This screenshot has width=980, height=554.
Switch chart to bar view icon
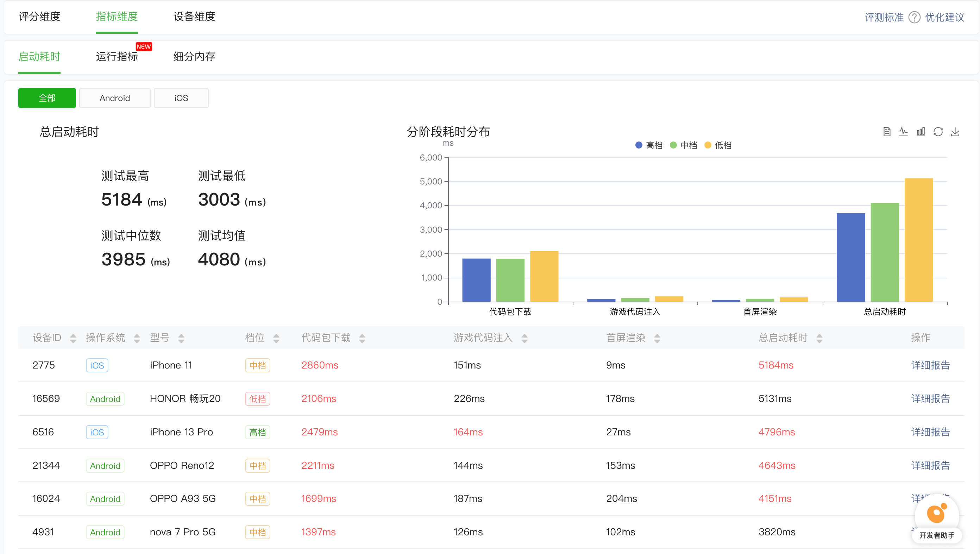[921, 132]
